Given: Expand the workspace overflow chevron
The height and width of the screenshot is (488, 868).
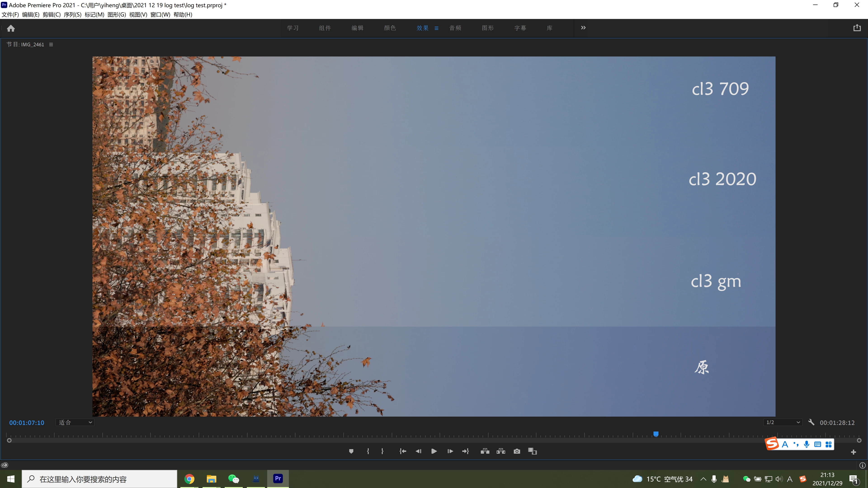Looking at the screenshot, I should click(583, 28).
